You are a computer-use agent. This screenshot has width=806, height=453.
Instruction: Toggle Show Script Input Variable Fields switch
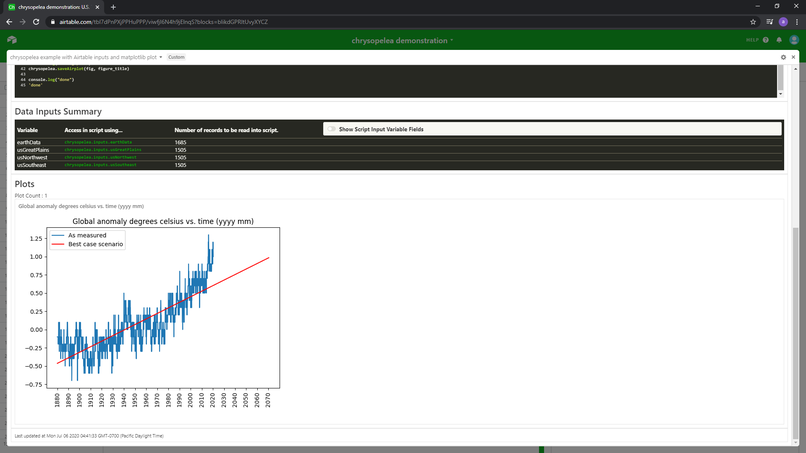point(332,129)
